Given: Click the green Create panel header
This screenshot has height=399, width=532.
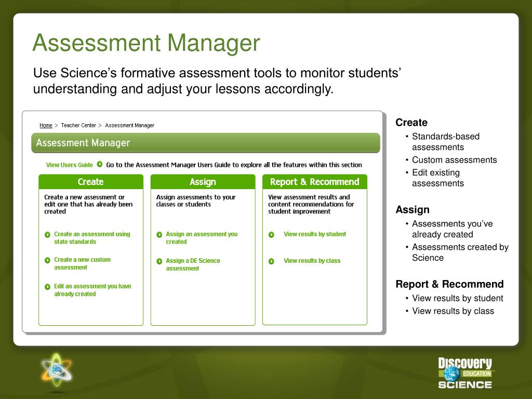Looking at the screenshot, I should point(91,182).
